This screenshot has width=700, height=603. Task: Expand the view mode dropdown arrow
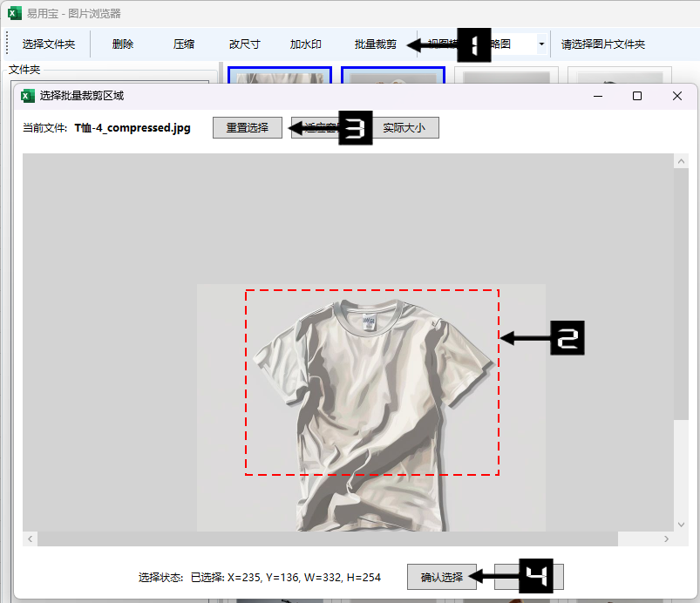pos(541,44)
